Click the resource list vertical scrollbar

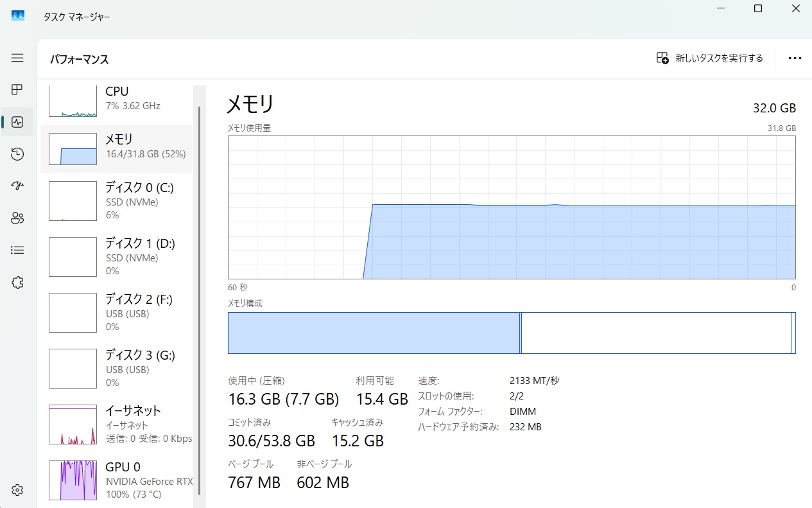pyautogui.click(x=199, y=289)
